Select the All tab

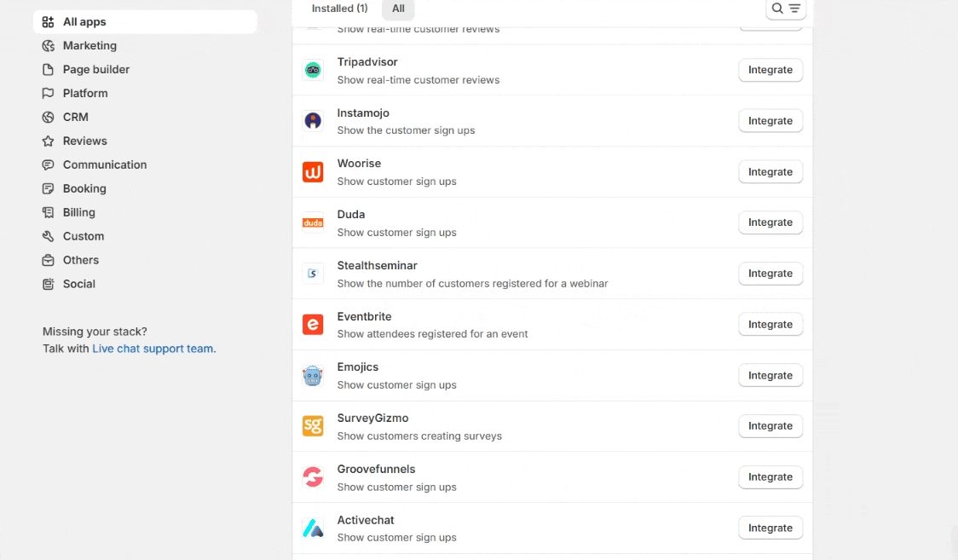tap(398, 9)
